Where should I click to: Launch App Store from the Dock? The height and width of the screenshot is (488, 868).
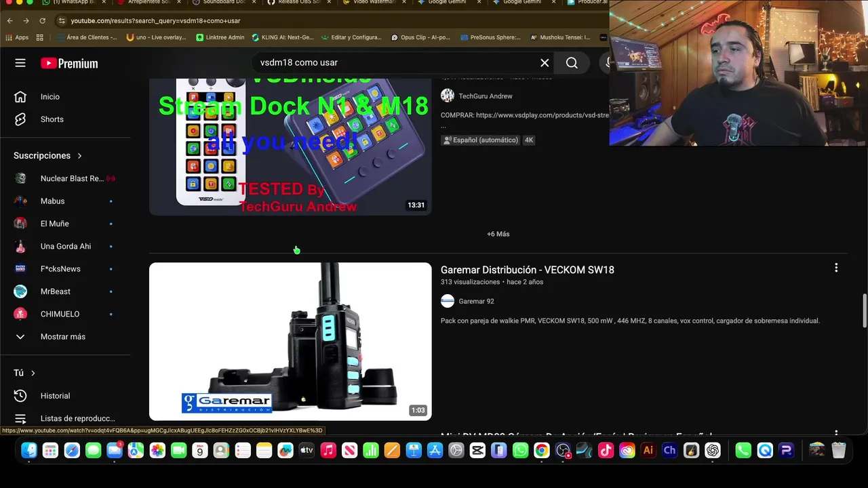(x=435, y=450)
